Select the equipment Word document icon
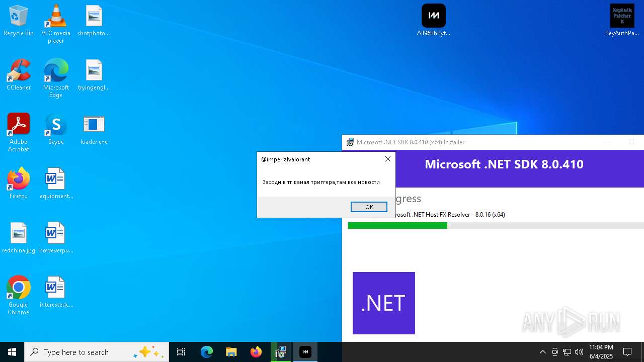Viewport: 644px width, 362px height. (56, 184)
